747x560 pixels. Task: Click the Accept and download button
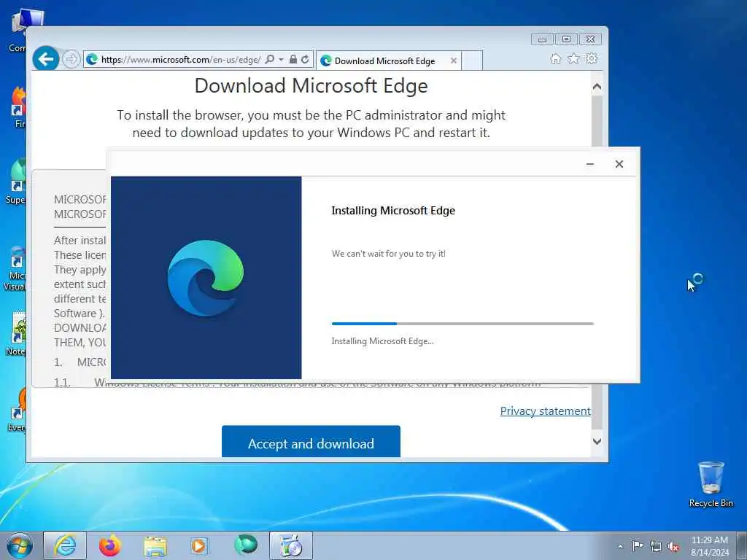311,442
